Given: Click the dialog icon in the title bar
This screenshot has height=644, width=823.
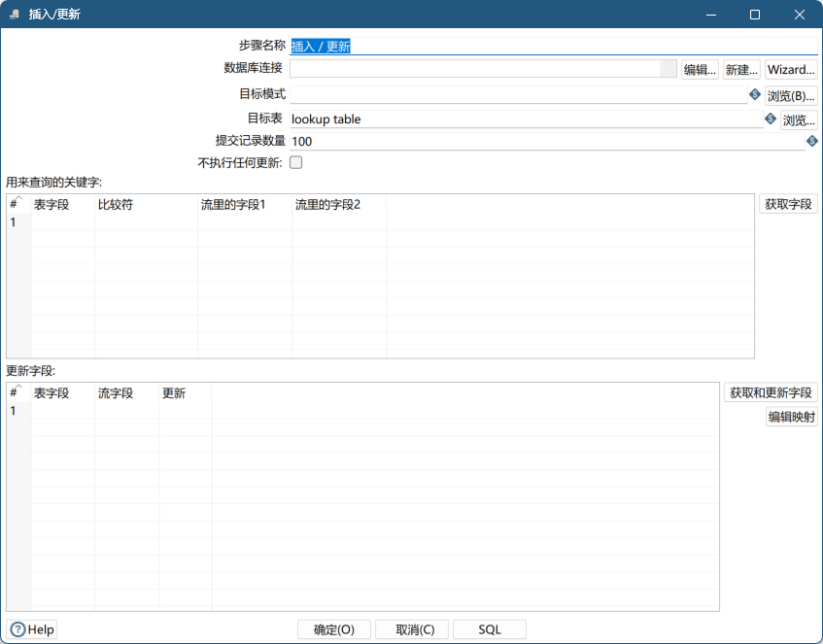Looking at the screenshot, I should tap(16, 15).
